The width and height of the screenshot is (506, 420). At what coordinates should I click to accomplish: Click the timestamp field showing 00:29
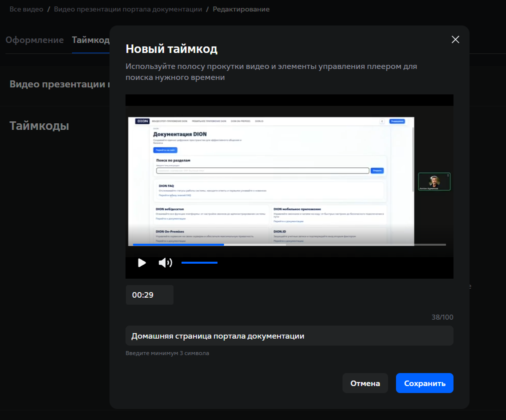tap(149, 295)
